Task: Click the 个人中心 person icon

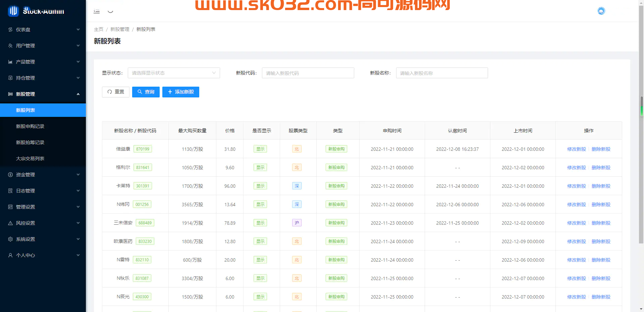Action: point(10,255)
